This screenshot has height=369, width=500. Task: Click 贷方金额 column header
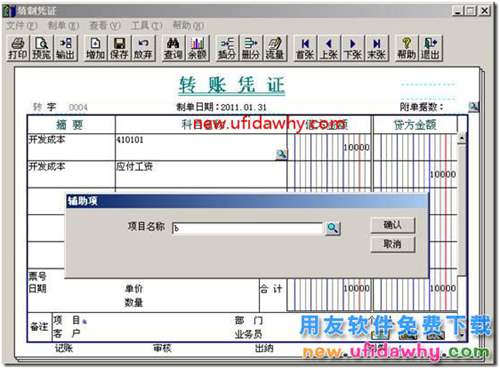click(x=415, y=125)
